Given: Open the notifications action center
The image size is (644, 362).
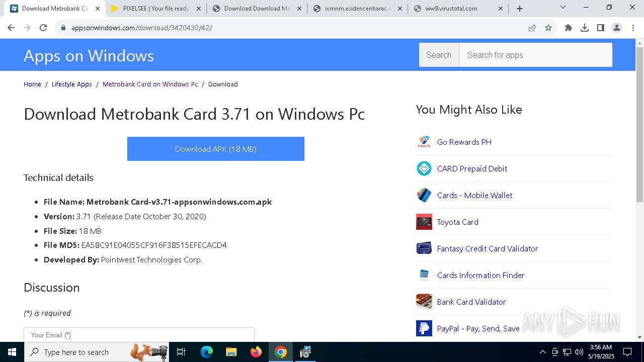Looking at the screenshot, I should (x=627, y=352).
